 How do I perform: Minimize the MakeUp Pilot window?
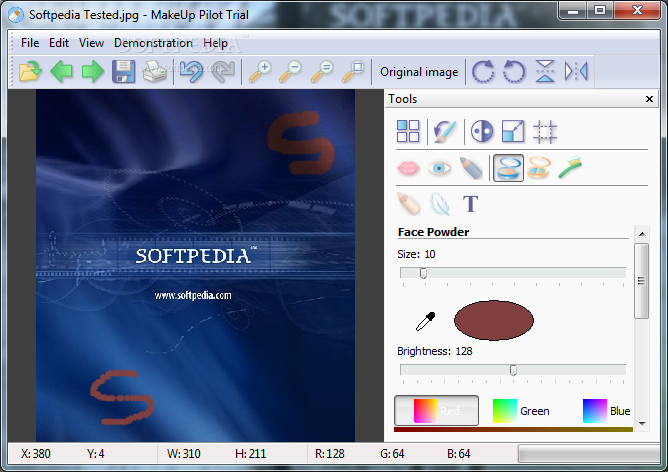[573, 11]
